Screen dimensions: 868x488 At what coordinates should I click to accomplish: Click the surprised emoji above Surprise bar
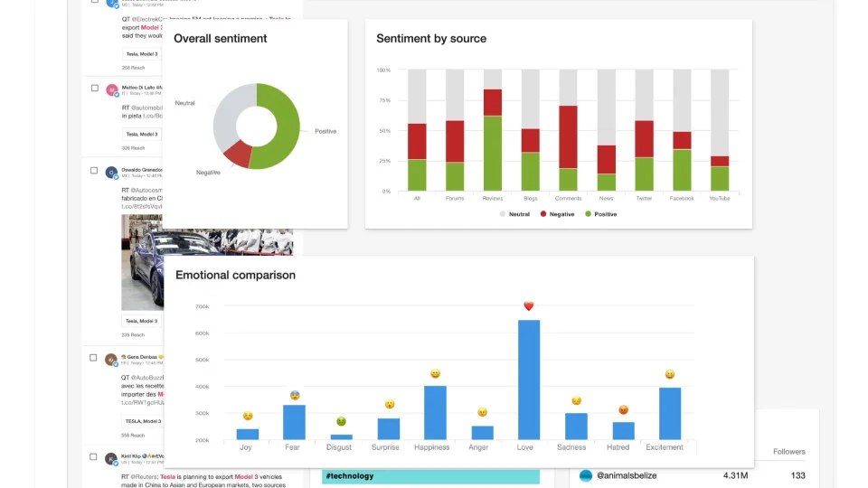pyautogui.click(x=389, y=405)
